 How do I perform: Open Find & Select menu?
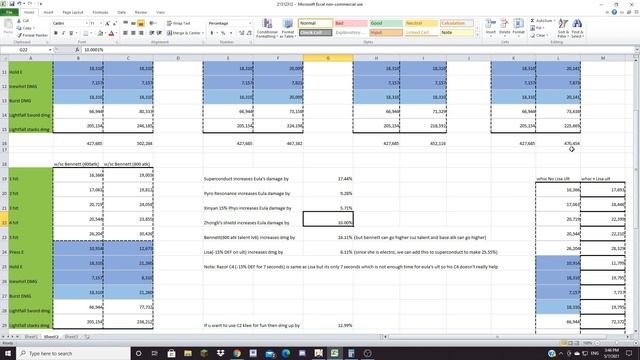[x=577, y=28]
